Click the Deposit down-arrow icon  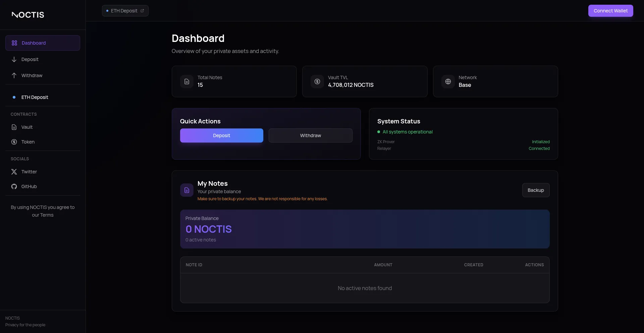[14, 59]
